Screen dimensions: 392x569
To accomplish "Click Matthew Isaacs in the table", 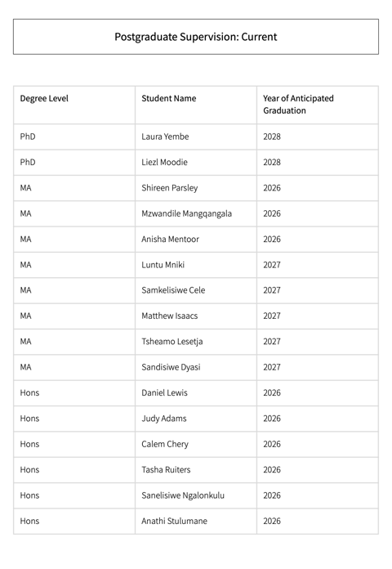I will [x=169, y=316].
